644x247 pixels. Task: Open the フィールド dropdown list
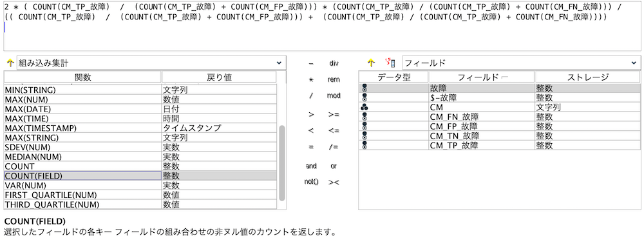pos(521,63)
